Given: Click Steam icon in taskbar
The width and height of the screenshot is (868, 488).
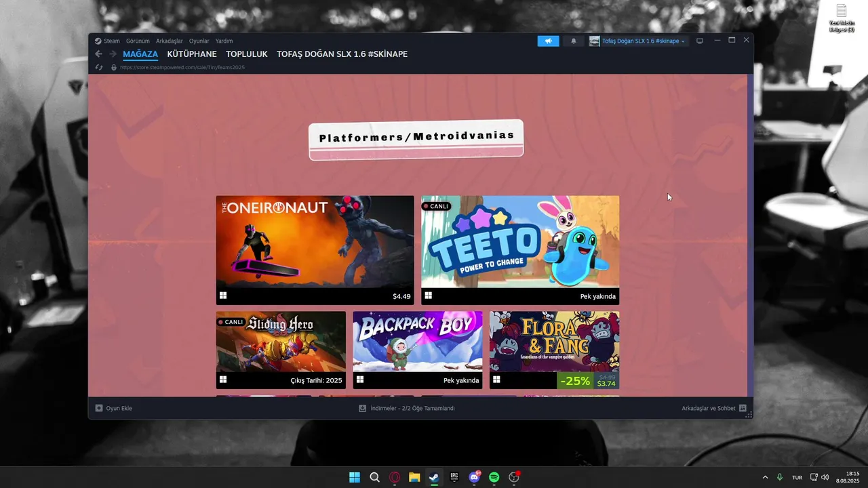Looking at the screenshot, I should tap(434, 477).
